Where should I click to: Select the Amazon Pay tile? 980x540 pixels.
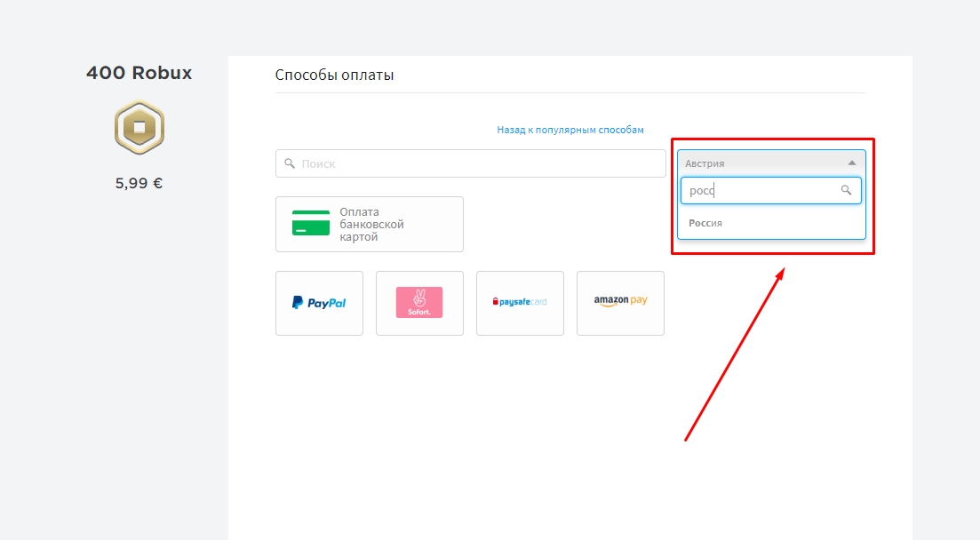pyautogui.click(x=620, y=303)
